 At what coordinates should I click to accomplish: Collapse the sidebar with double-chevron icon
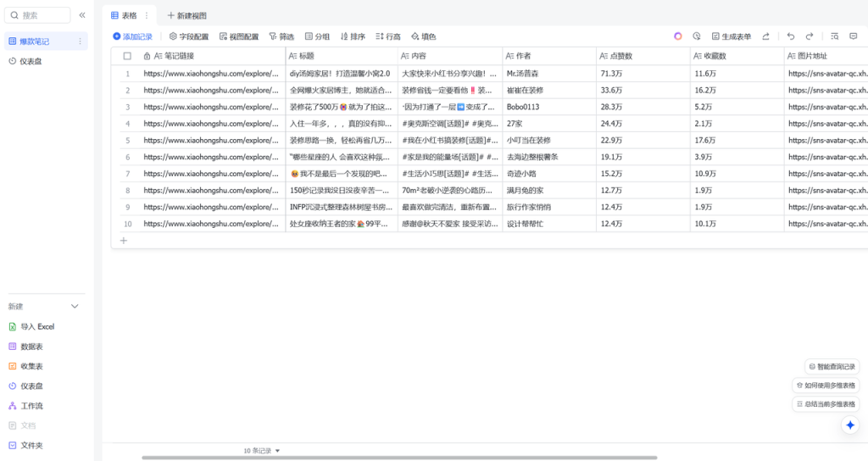(82, 15)
